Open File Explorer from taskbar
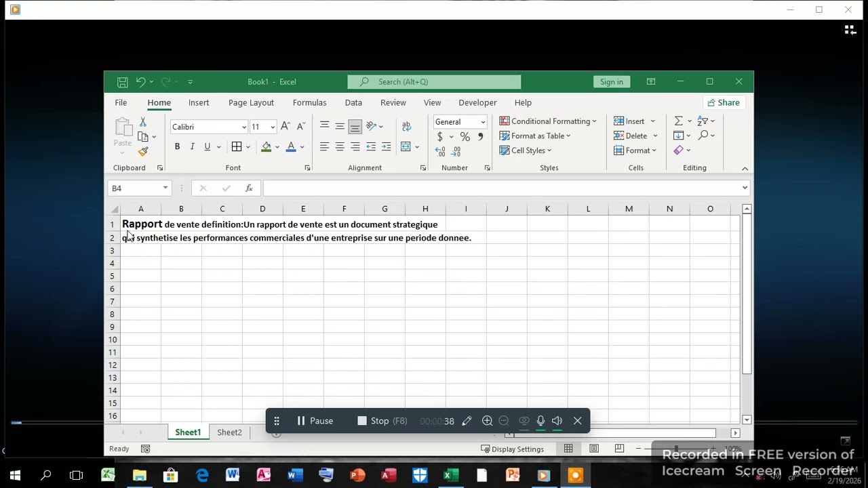Image resolution: width=868 pixels, height=488 pixels. coord(139,475)
